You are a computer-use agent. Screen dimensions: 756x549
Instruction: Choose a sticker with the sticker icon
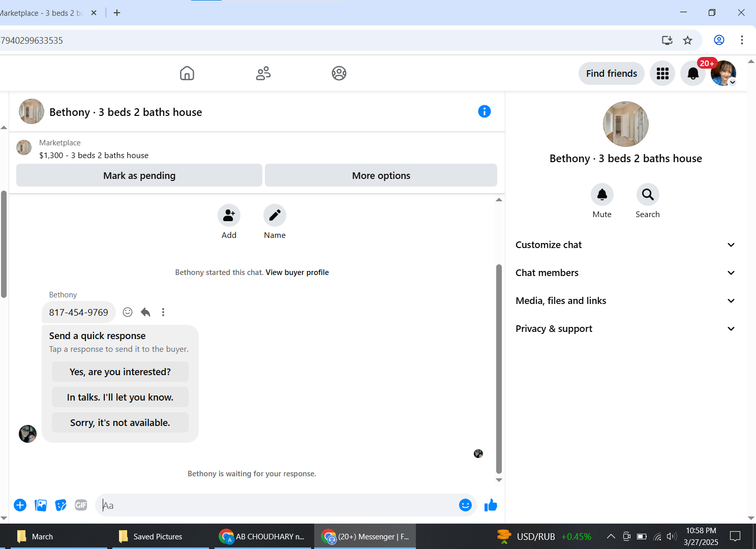pyautogui.click(x=61, y=505)
